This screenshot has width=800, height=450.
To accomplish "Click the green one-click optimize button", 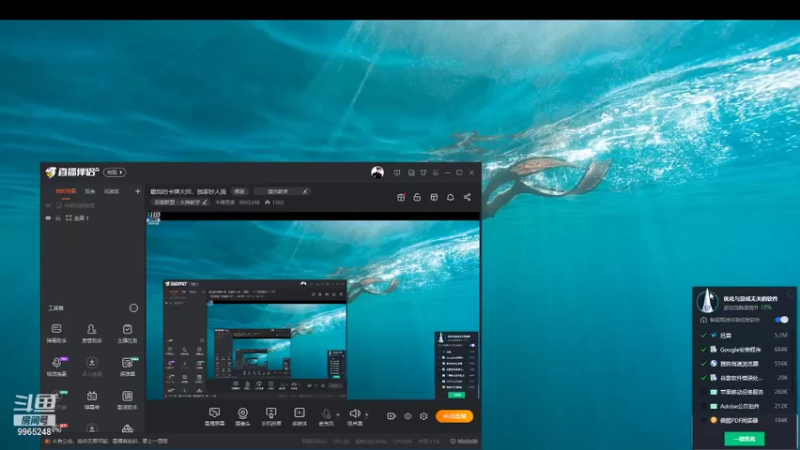I will click(744, 439).
